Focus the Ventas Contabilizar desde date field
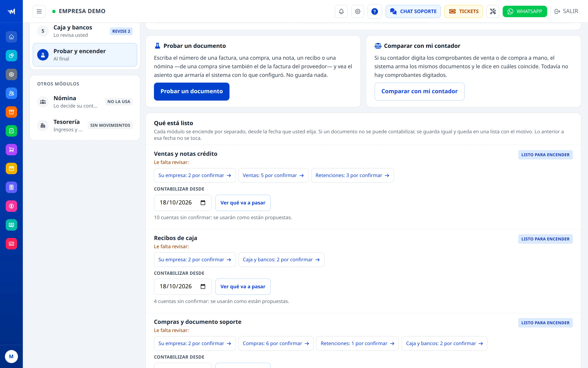This screenshot has height=368, width=588. (x=183, y=203)
